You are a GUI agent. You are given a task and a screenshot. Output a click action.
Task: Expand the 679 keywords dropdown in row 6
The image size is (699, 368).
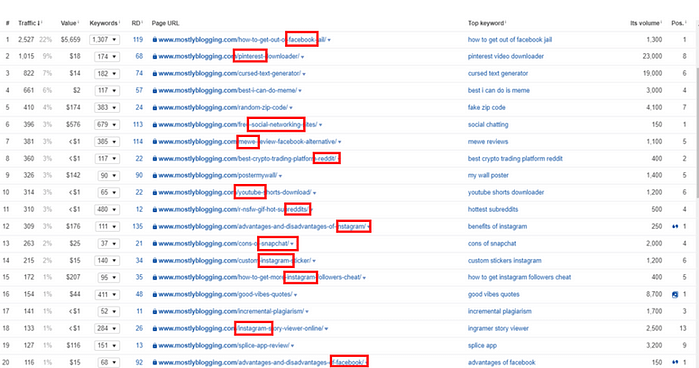(107, 124)
